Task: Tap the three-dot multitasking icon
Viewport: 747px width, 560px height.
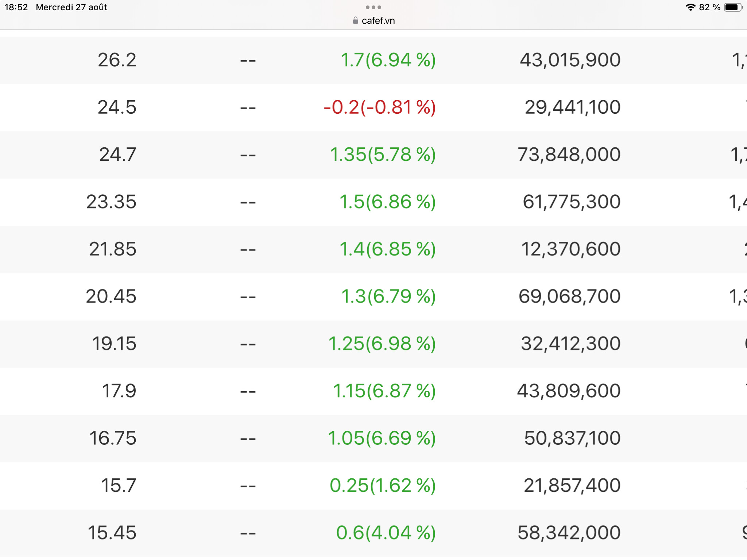Action: [x=373, y=7]
